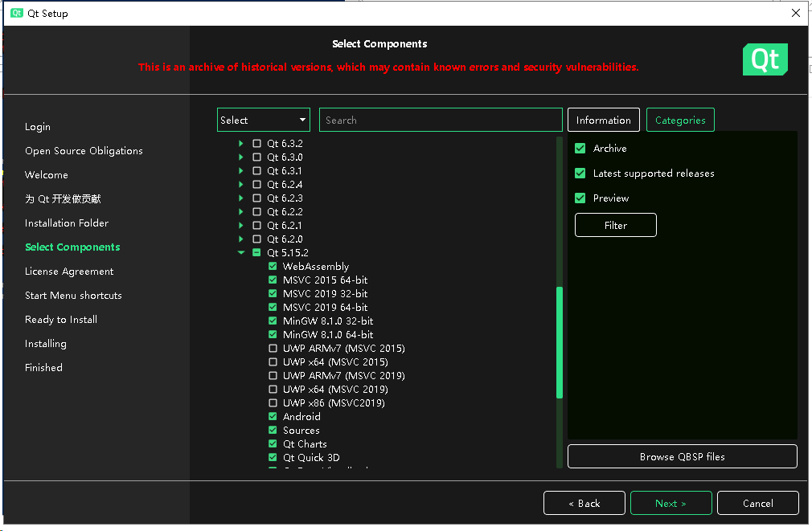Expand the Qt 6.2.4 tree node
This screenshot has height=531, width=812.
click(x=241, y=184)
